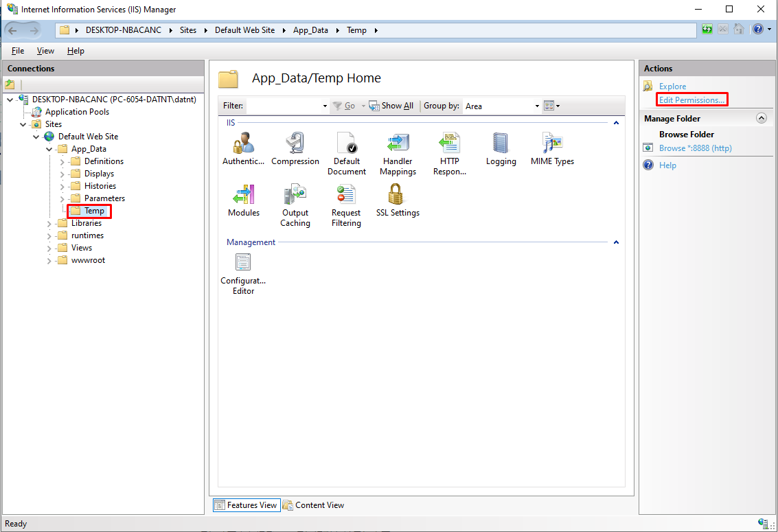Click the Connections toolbar connect icon

pyautogui.click(x=10, y=84)
